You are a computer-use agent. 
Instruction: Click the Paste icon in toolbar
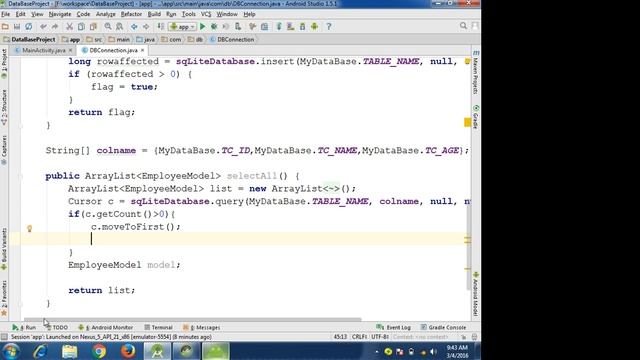[93, 27]
